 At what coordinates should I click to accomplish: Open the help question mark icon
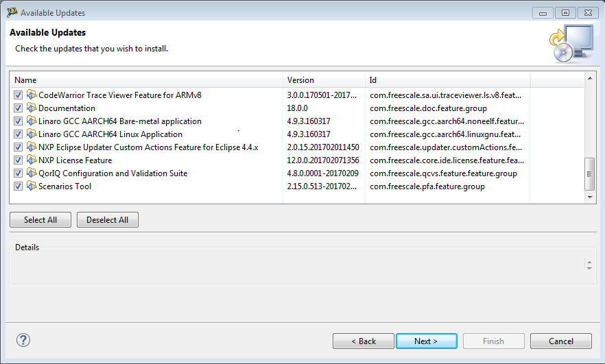pos(23,340)
